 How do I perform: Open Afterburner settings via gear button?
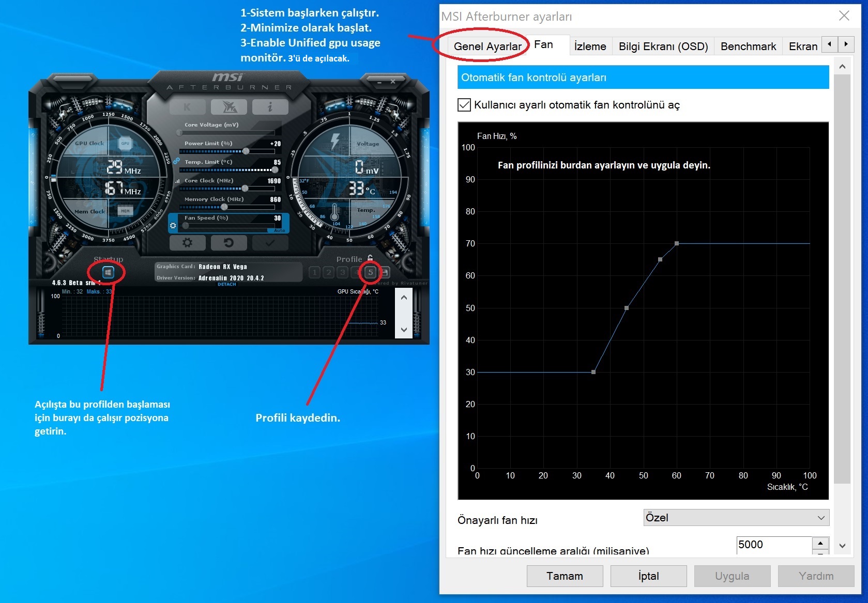187,242
